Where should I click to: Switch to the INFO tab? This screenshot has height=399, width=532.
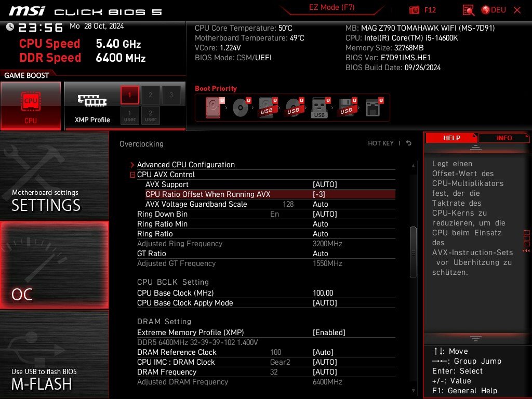click(x=504, y=138)
